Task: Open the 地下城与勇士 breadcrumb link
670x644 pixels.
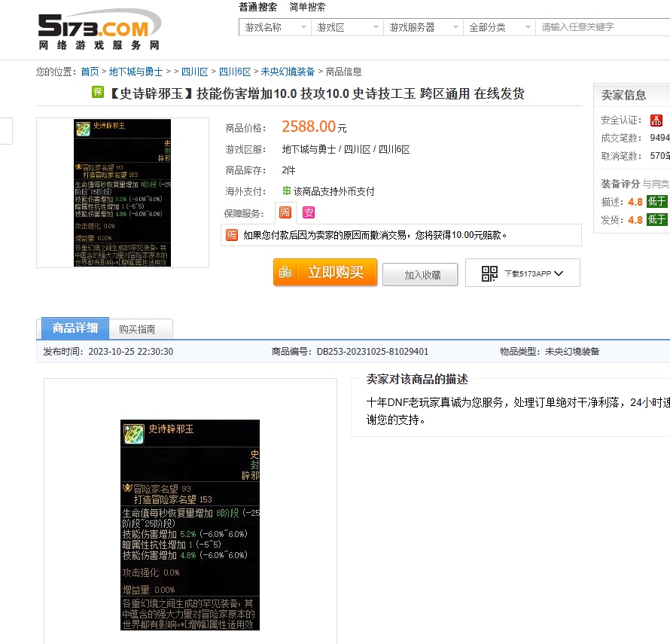Action: (x=136, y=72)
